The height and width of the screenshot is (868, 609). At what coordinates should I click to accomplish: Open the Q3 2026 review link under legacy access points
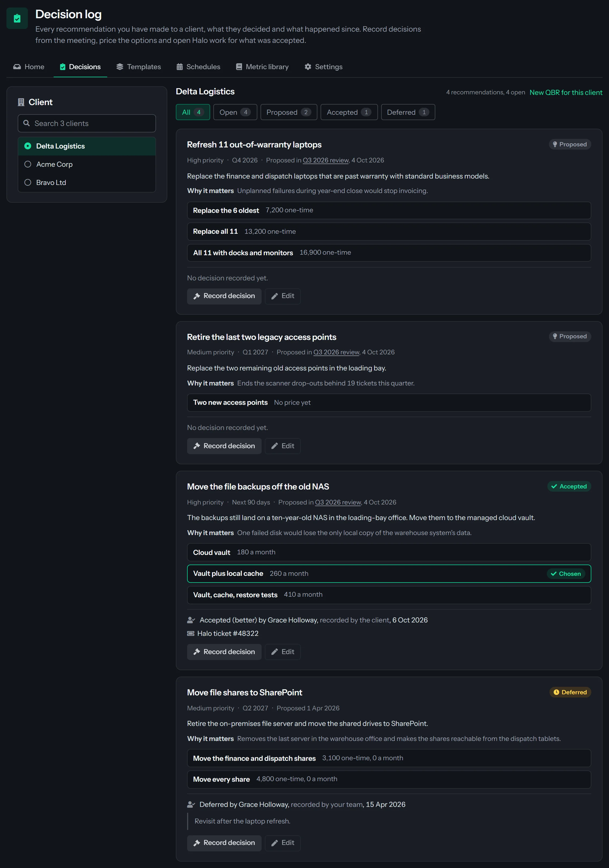pyautogui.click(x=336, y=352)
